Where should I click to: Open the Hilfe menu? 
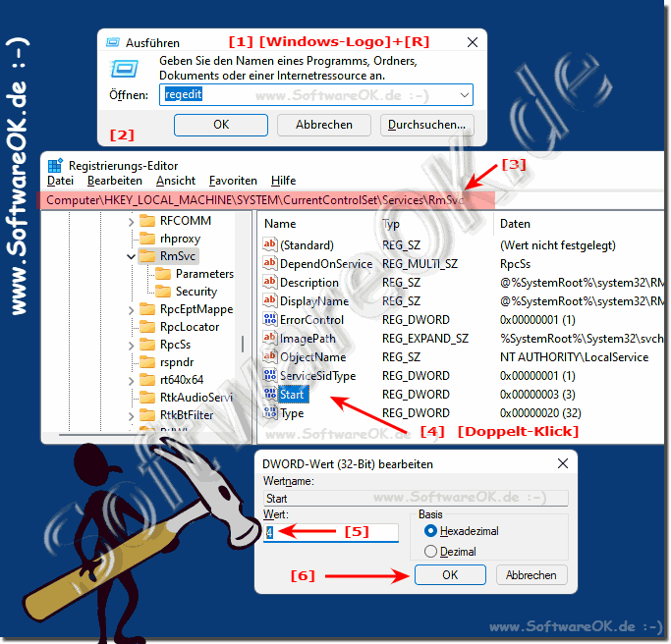click(283, 181)
